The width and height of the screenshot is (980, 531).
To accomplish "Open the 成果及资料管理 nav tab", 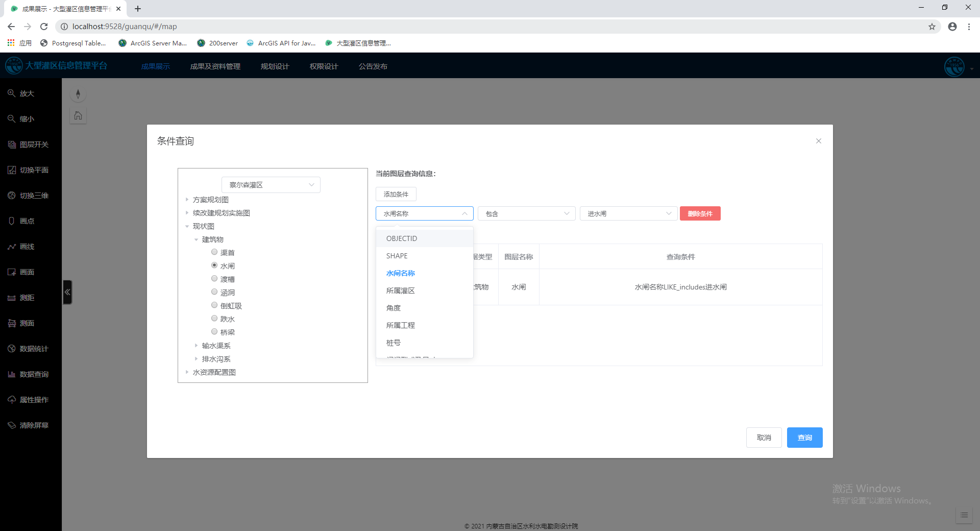I will 215,66.
